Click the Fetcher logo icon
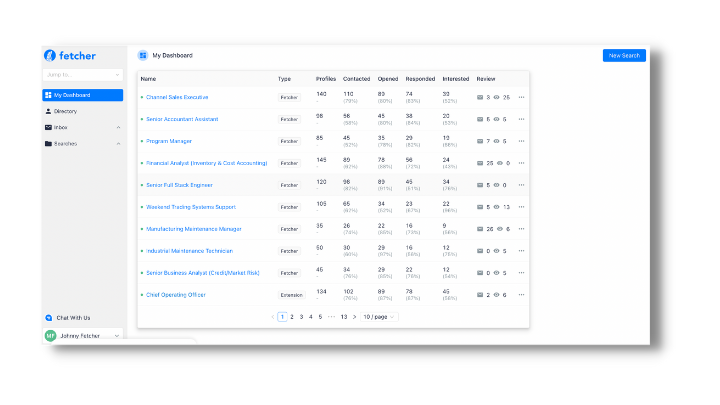This screenshot has height=405, width=720. click(49, 55)
